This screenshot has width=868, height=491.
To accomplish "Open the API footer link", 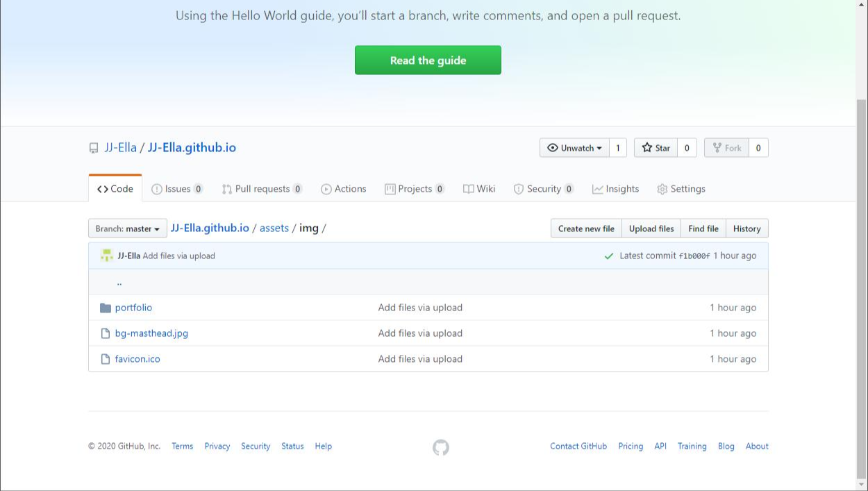I will [660, 446].
